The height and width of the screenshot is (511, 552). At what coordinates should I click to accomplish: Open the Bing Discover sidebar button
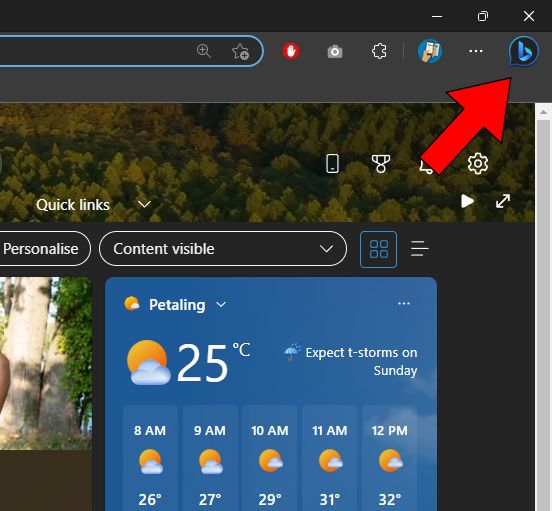pyautogui.click(x=523, y=51)
